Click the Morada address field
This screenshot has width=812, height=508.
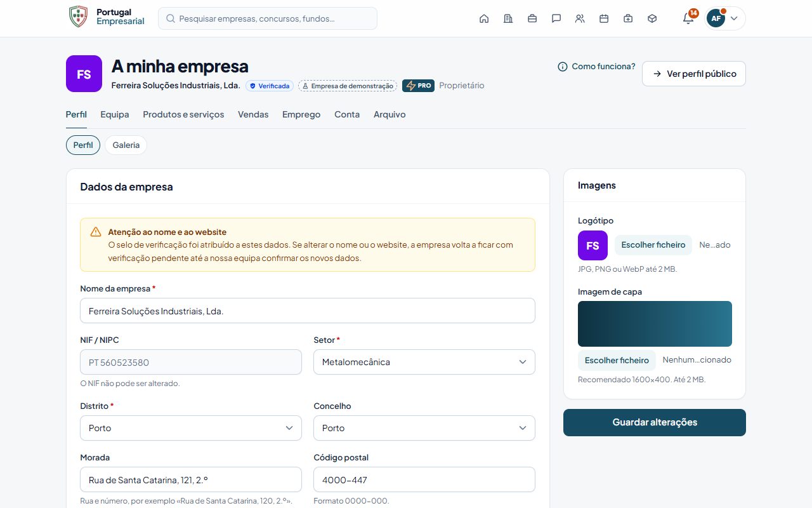(x=191, y=479)
